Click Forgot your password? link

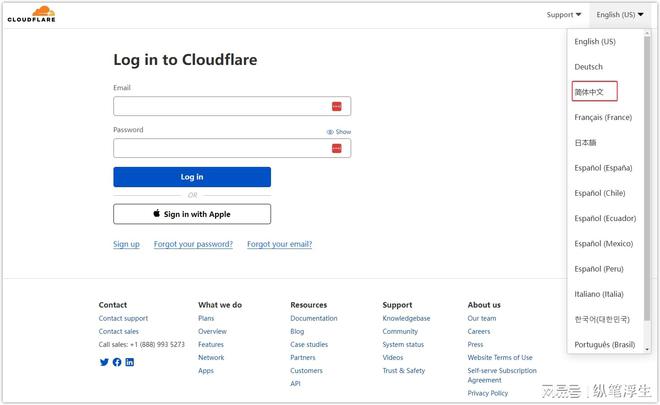click(193, 244)
